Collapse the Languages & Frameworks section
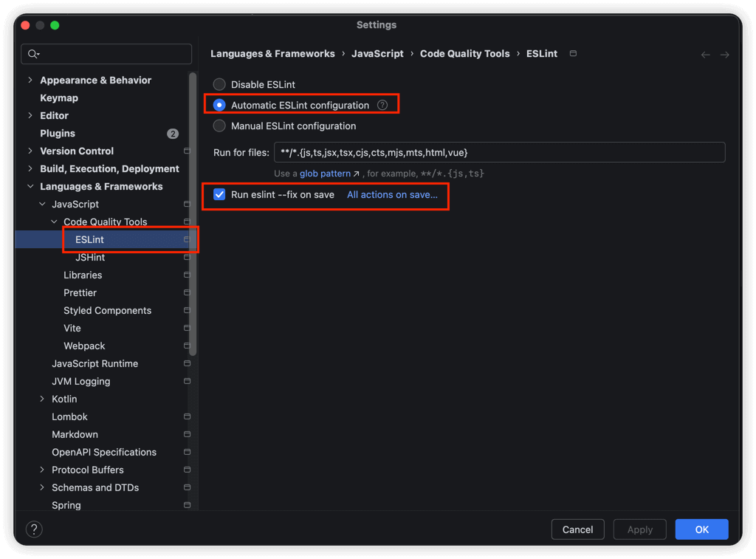The height and width of the screenshot is (559, 756). tap(30, 186)
